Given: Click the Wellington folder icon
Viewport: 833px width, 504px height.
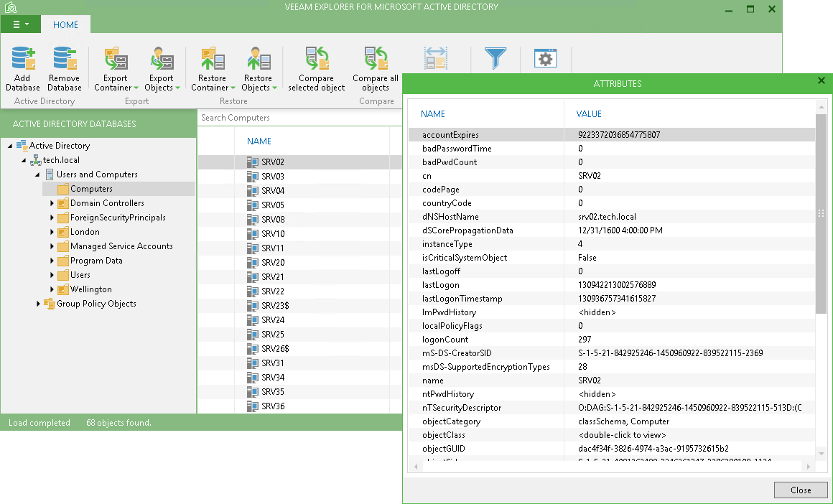Looking at the screenshot, I should (63, 289).
